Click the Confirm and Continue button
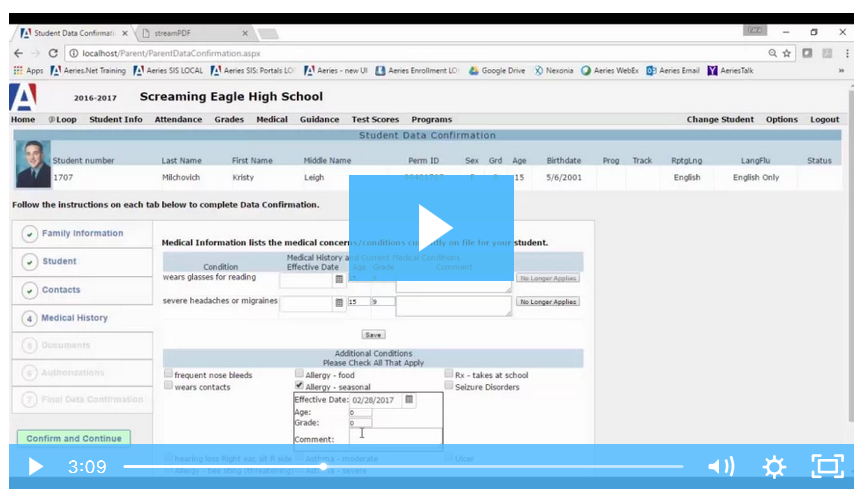 [x=73, y=438]
